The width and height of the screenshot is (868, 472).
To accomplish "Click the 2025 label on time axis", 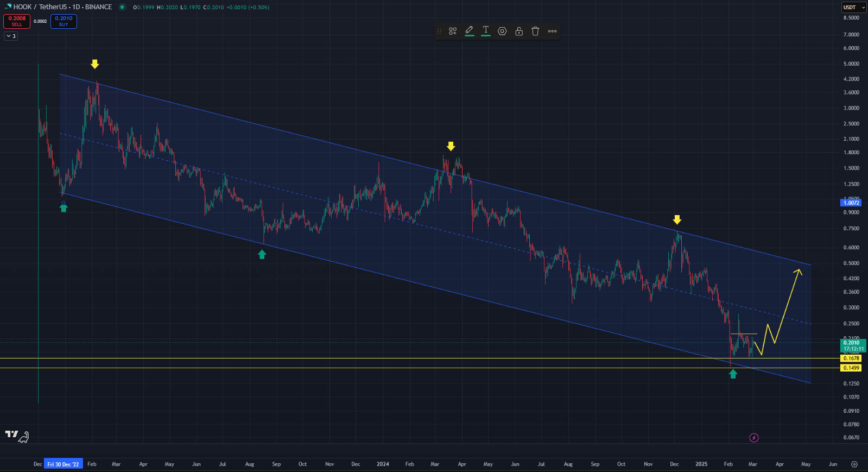I will pos(701,464).
